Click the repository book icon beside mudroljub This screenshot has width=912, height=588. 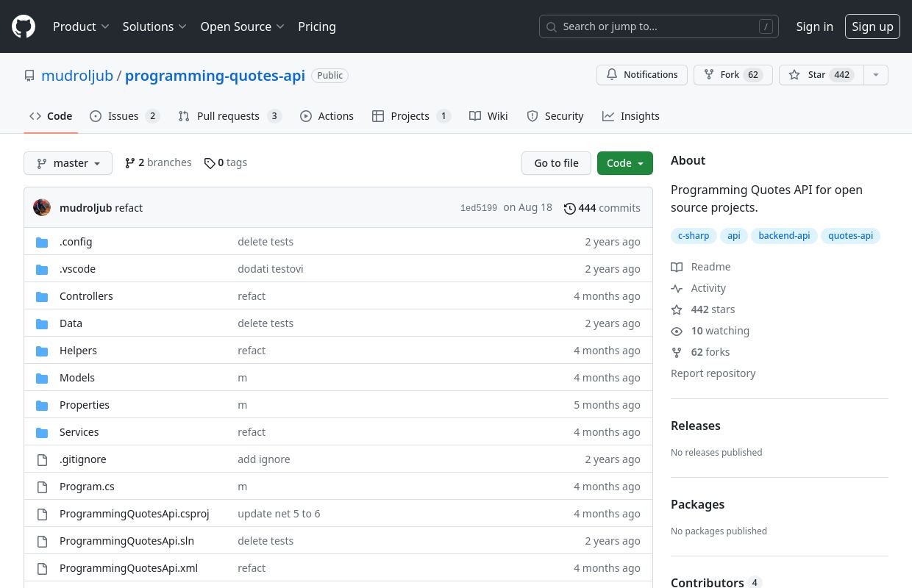click(x=29, y=76)
